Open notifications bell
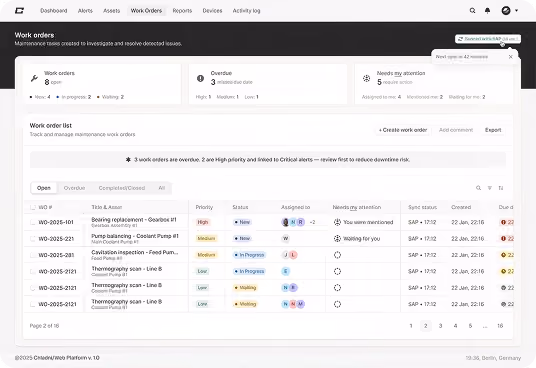 (487, 11)
